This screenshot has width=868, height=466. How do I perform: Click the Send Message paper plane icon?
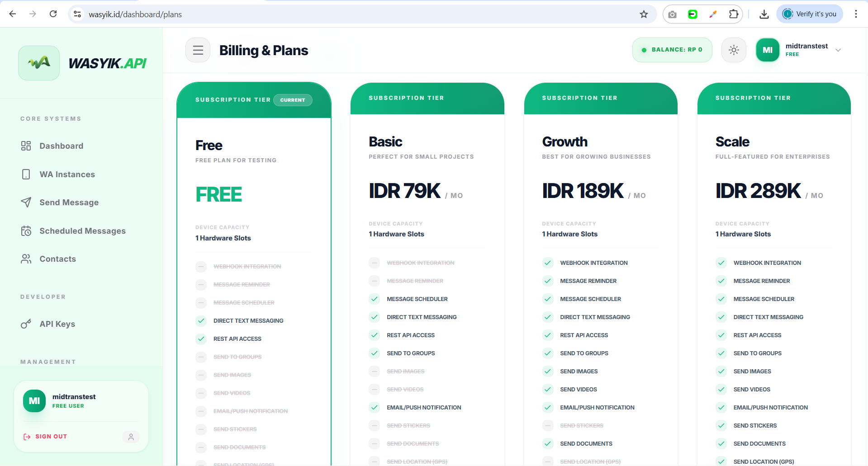(26, 202)
